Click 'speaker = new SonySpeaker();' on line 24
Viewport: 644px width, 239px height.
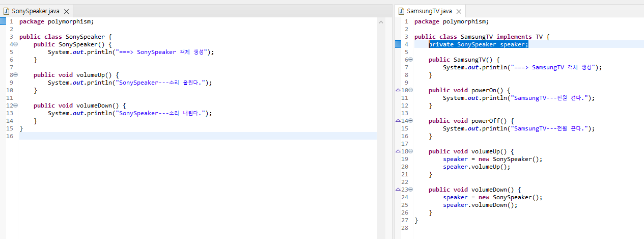pos(493,197)
